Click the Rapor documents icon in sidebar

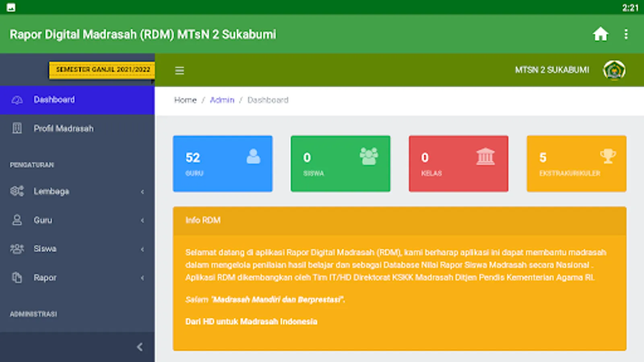click(x=17, y=278)
